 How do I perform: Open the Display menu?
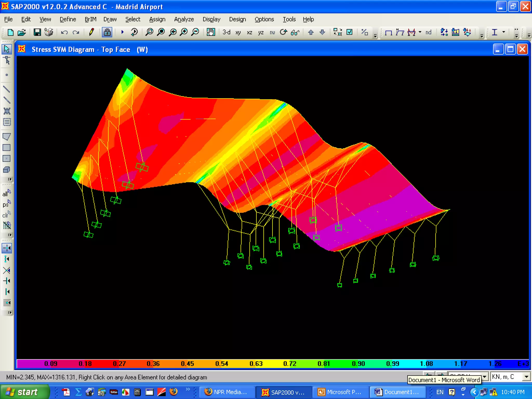click(x=211, y=19)
